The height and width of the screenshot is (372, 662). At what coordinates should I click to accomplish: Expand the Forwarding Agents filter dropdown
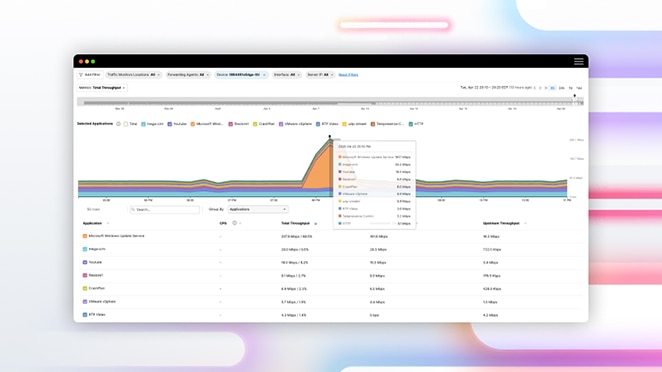[188, 75]
